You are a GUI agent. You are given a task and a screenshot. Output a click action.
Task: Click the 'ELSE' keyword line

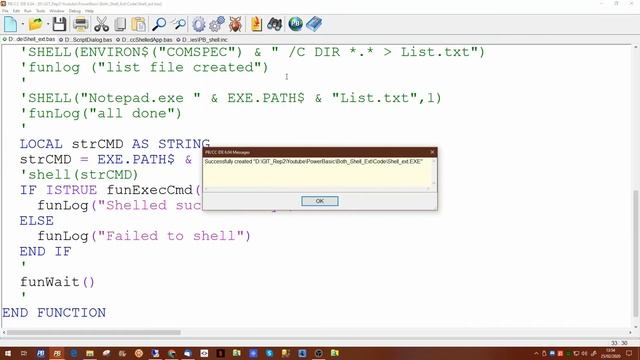pyautogui.click(x=37, y=221)
